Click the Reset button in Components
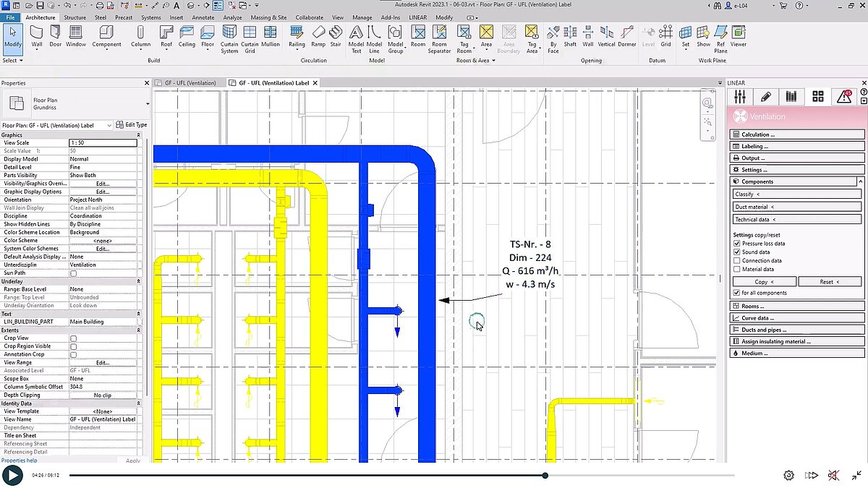 click(830, 282)
